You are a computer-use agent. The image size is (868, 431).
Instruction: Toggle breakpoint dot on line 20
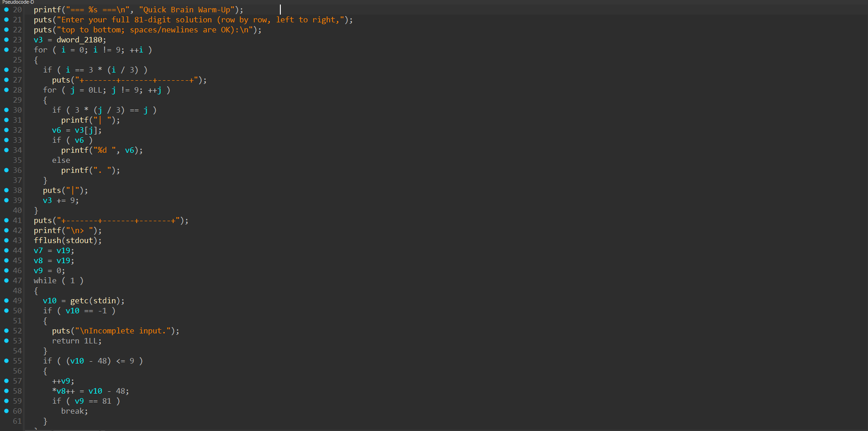click(6, 10)
